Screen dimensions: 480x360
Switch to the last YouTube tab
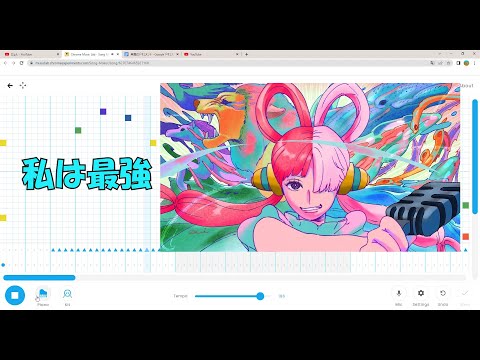[211, 54]
